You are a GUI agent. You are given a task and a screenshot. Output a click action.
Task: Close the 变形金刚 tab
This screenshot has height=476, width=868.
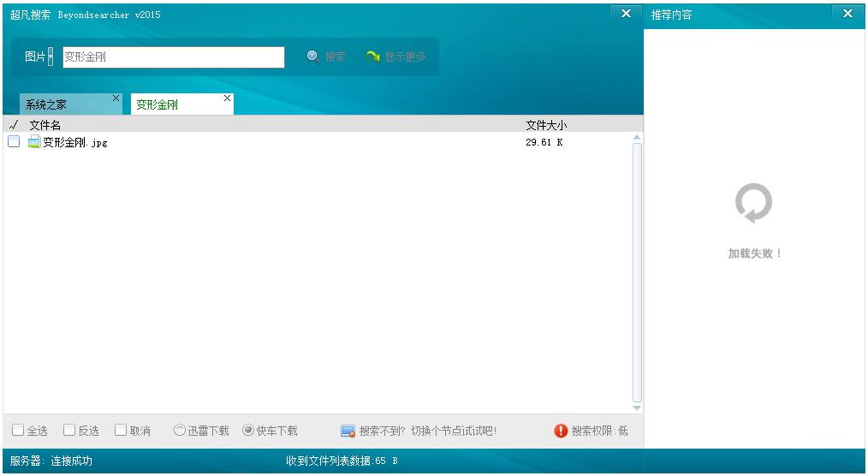pyautogui.click(x=227, y=98)
